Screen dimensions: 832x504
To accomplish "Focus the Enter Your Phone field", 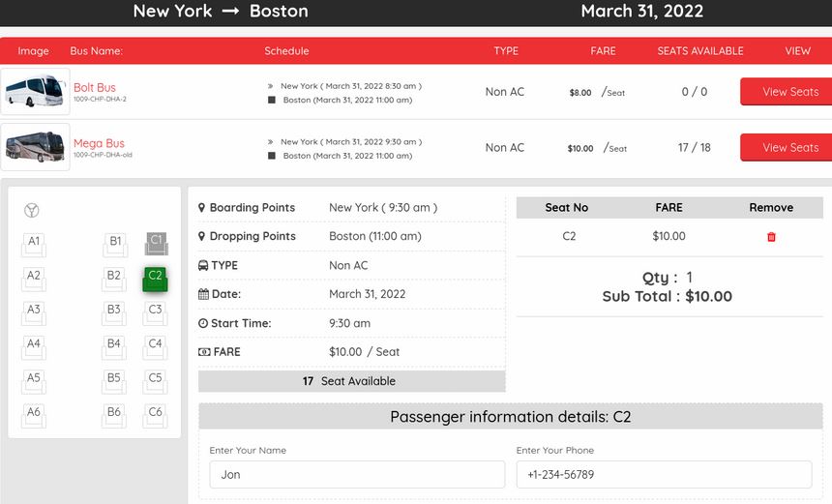I will [x=664, y=474].
